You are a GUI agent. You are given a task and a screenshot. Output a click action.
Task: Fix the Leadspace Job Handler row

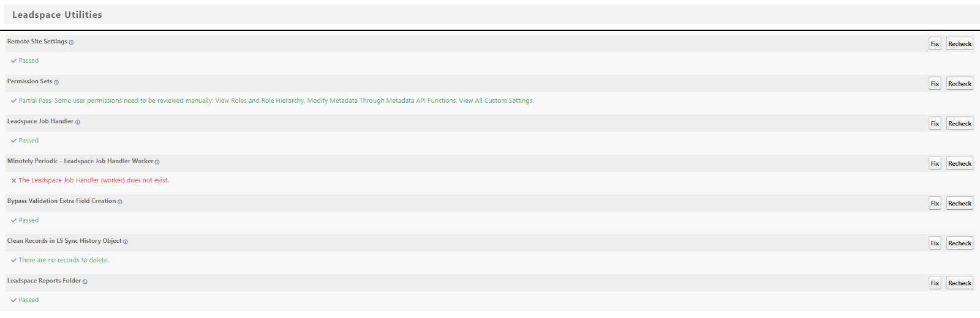tap(935, 124)
